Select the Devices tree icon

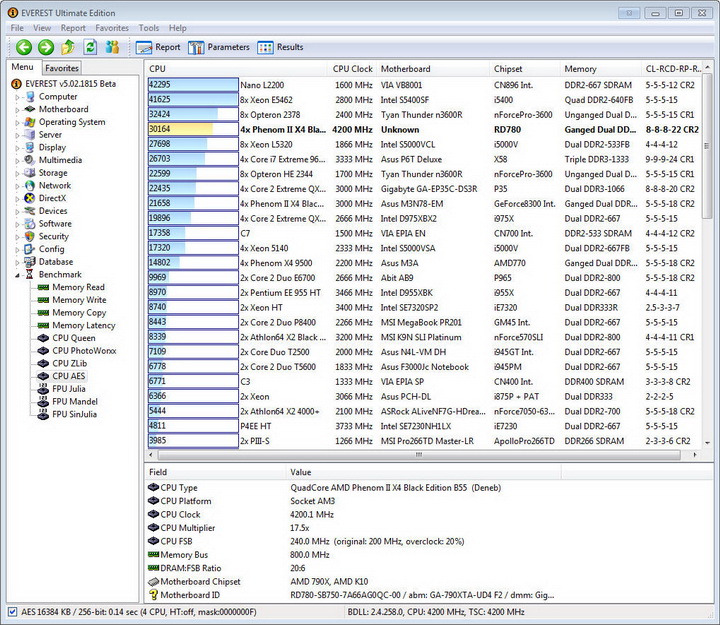point(30,211)
